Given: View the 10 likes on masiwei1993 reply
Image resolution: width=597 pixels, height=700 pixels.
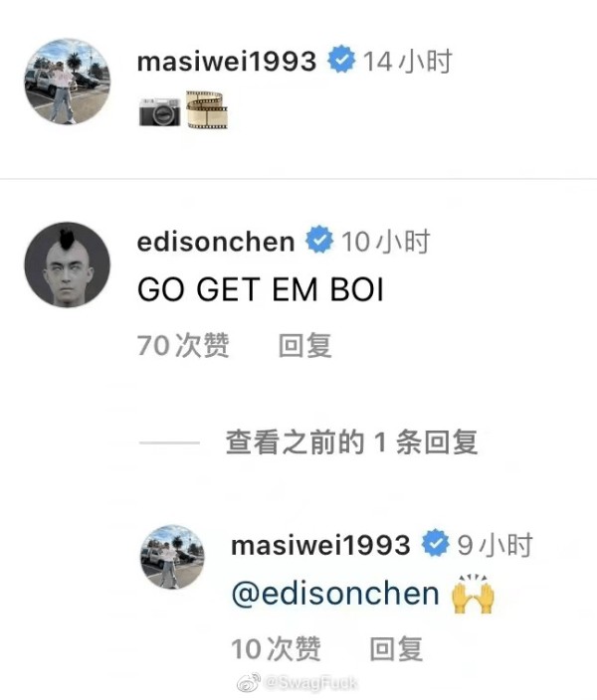Looking at the screenshot, I should [x=277, y=648].
